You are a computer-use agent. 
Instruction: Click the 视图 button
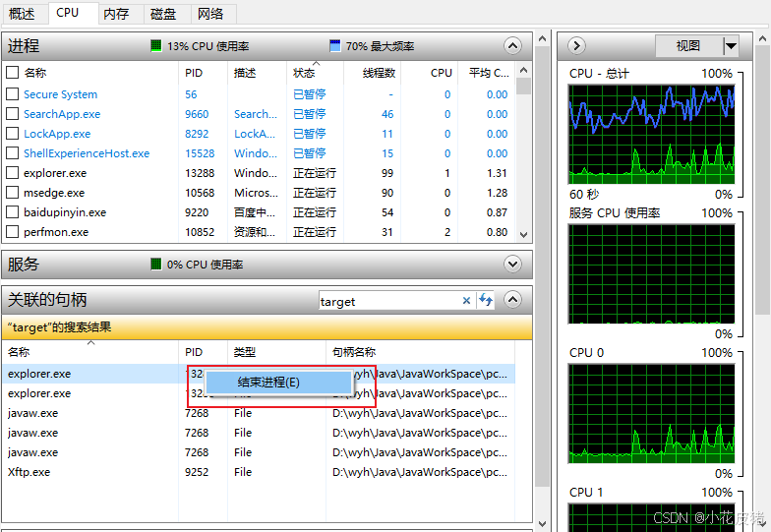point(688,46)
